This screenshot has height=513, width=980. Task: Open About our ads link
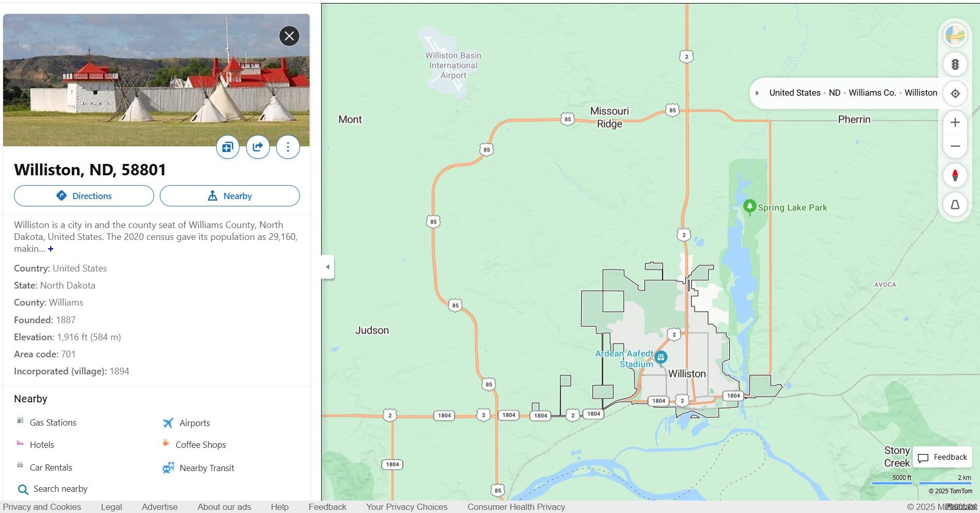click(x=224, y=507)
